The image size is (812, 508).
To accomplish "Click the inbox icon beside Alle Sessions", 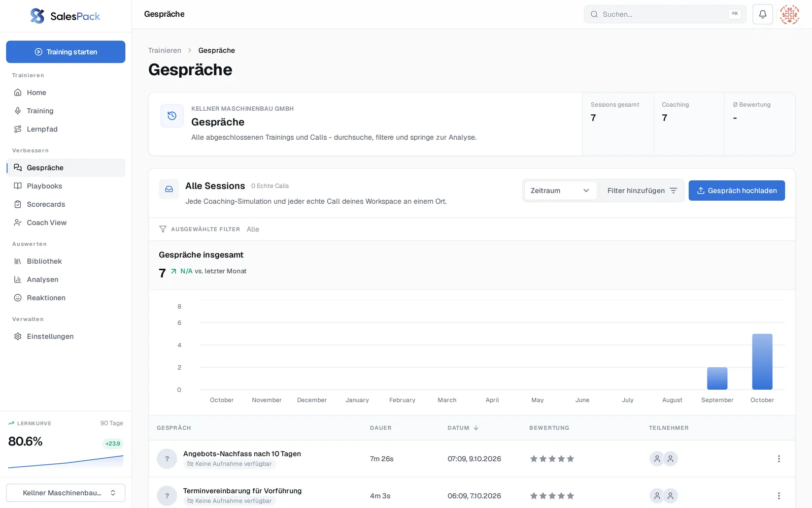I will point(169,189).
